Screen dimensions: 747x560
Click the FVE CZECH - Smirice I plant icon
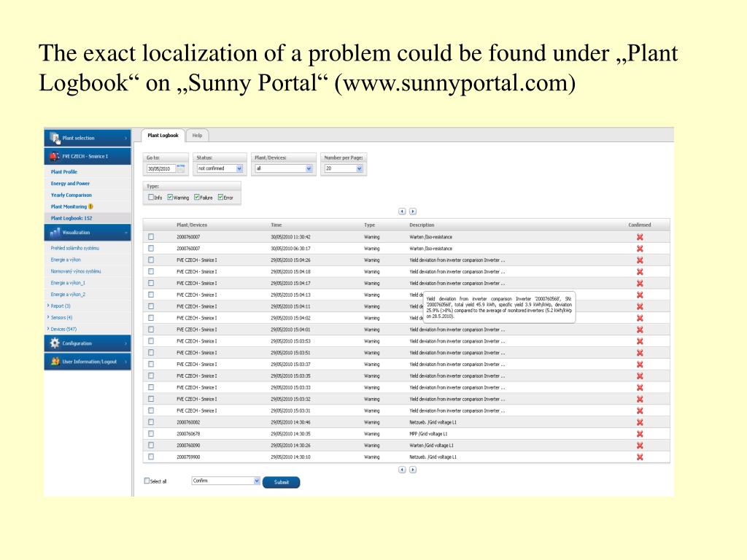pos(55,156)
